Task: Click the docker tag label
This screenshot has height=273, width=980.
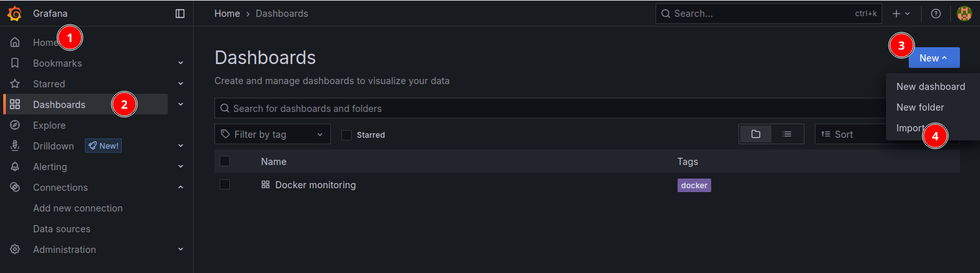Action: coord(694,186)
